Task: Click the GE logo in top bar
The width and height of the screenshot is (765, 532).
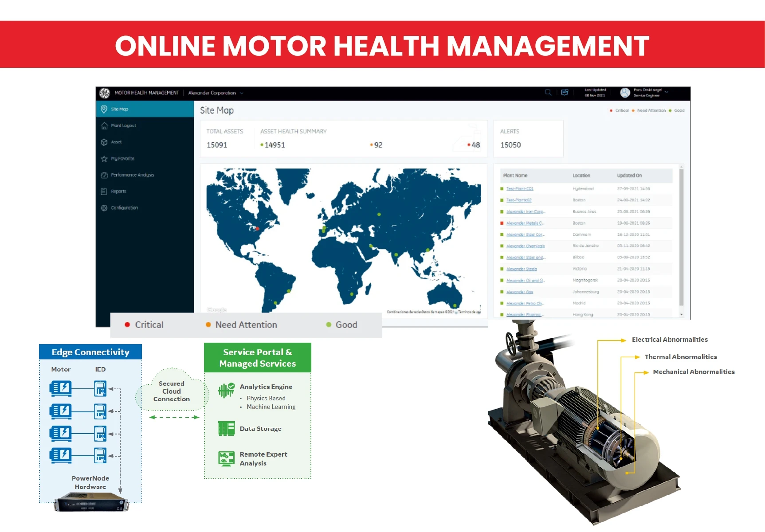Action: point(105,93)
